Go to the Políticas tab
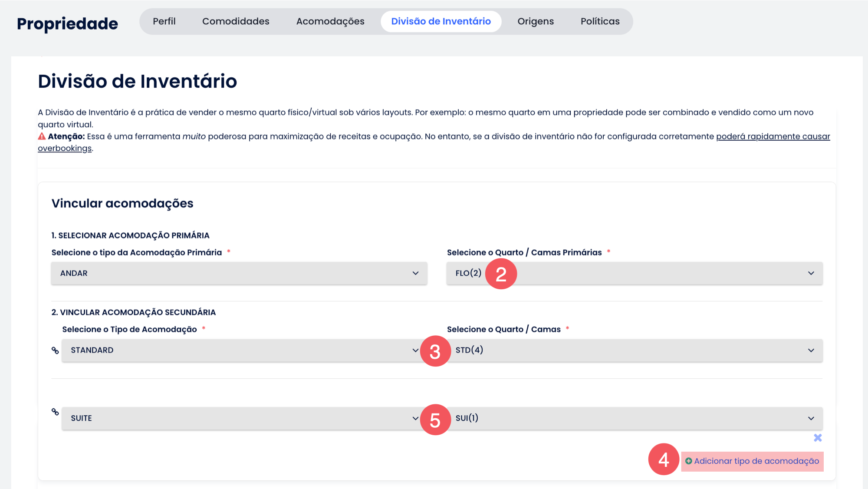This screenshot has width=868, height=489. coord(600,21)
